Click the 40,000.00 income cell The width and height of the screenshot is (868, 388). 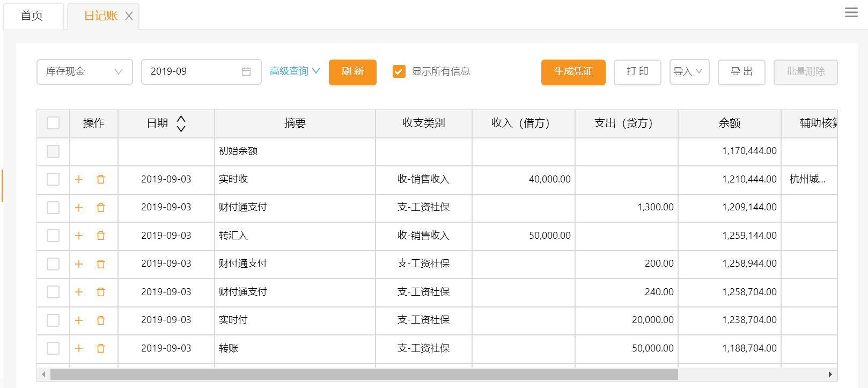[x=524, y=179]
